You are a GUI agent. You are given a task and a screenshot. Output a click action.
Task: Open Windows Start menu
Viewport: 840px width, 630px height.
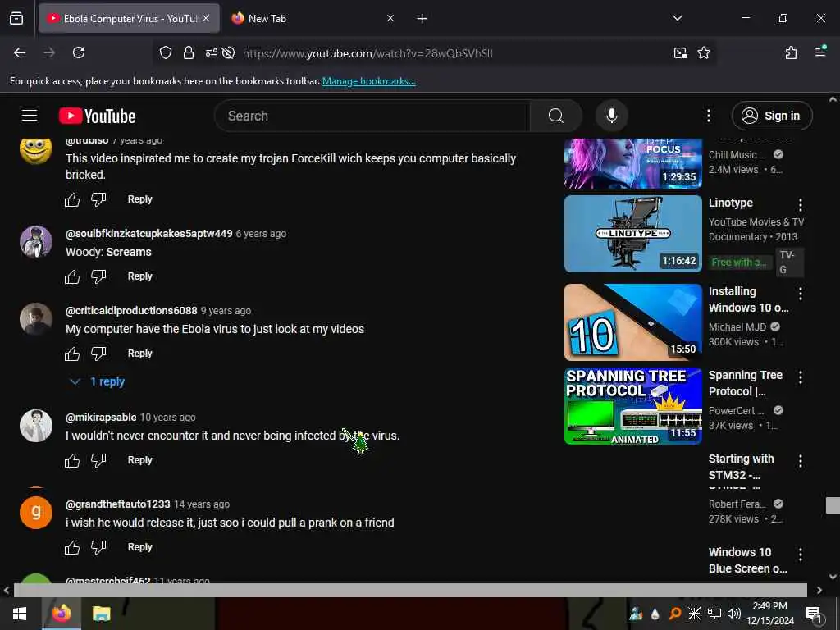(20, 614)
